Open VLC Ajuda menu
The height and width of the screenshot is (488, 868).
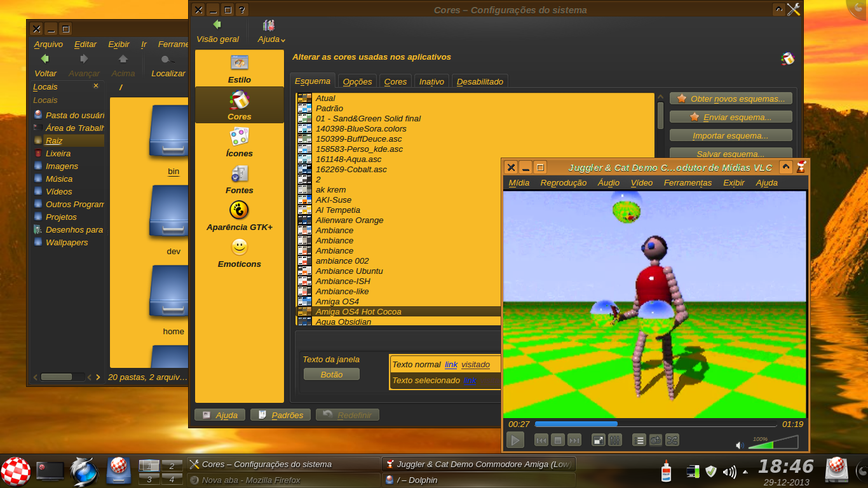coord(766,183)
